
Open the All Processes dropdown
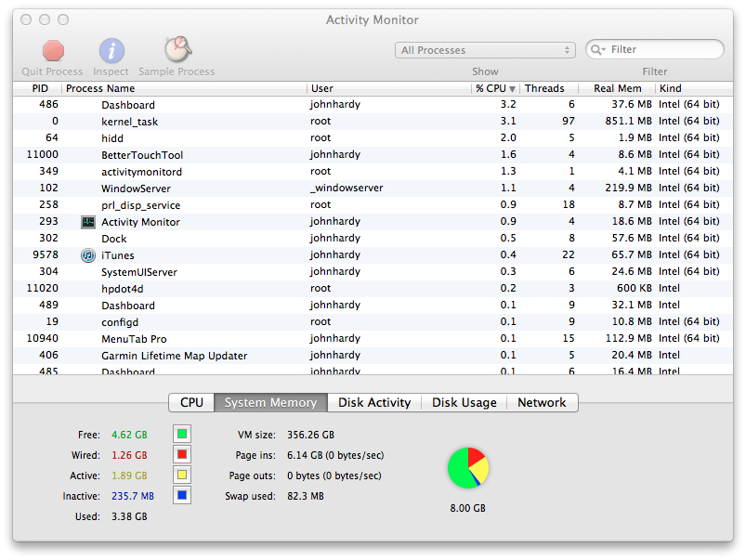point(485,50)
